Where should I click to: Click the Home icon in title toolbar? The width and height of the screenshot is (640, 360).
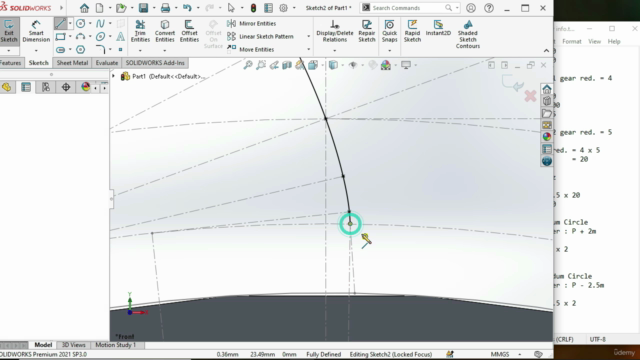pyautogui.click(x=84, y=8)
